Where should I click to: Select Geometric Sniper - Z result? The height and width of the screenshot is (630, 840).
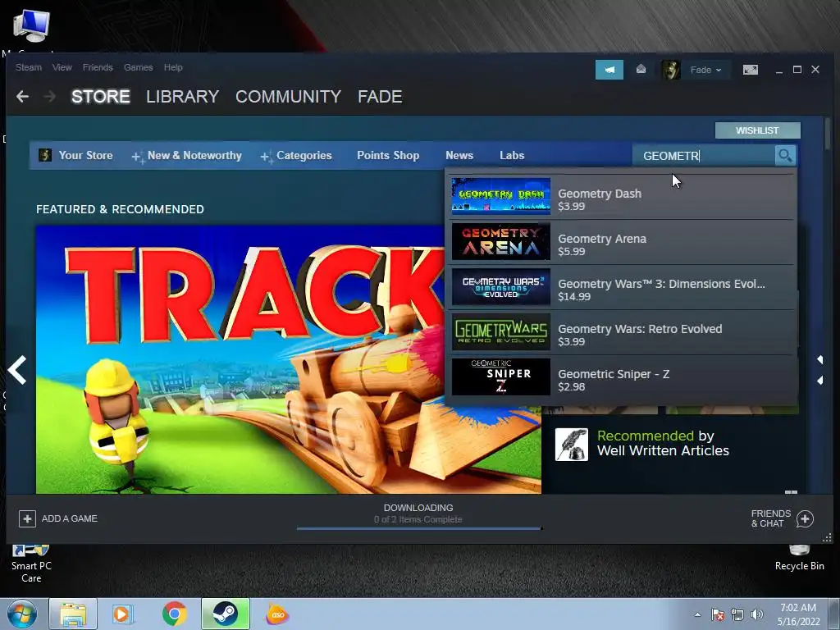pyautogui.click(x=622, y=377)
